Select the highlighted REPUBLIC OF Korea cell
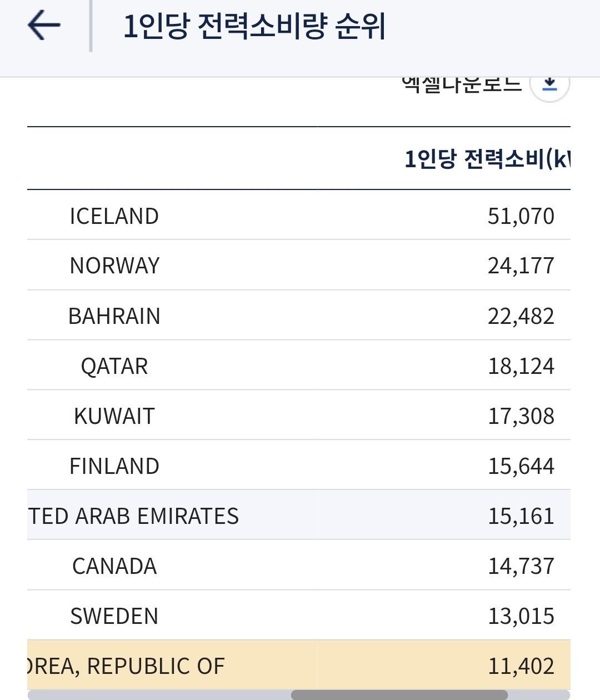 pos(127,666)
